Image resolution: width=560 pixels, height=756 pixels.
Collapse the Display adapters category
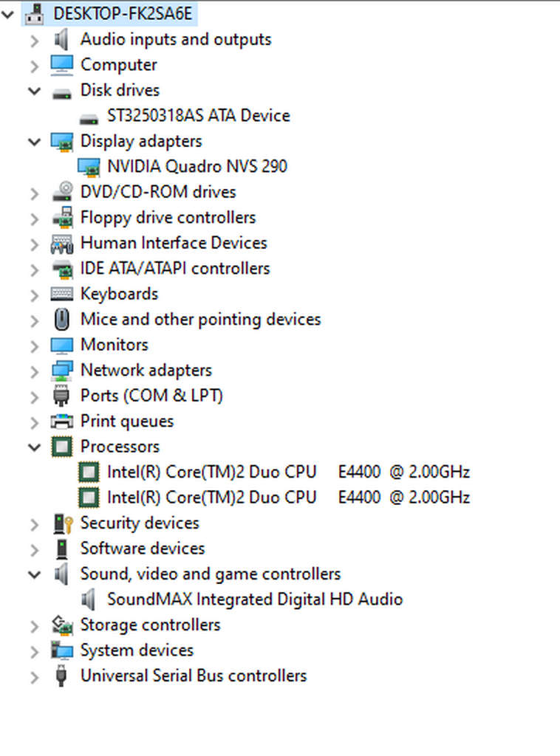(x=35, y=141)
